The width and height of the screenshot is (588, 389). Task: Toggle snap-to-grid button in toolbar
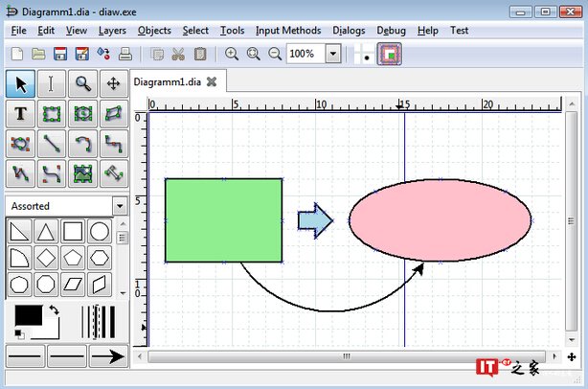[363, 54]
